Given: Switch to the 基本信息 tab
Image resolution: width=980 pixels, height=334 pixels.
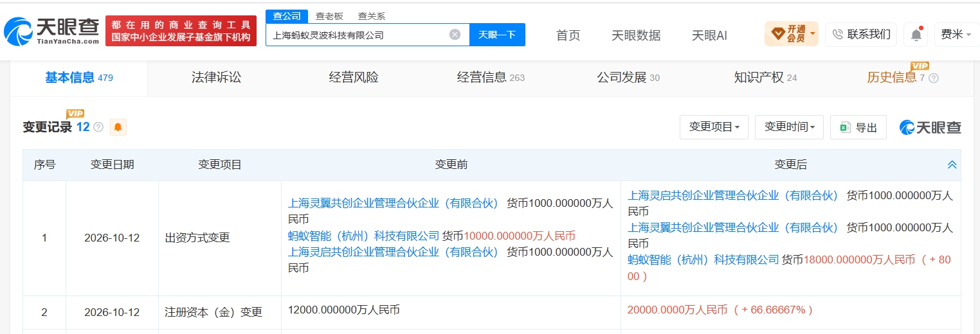Looking at the screenshot, I should point(78,78).
